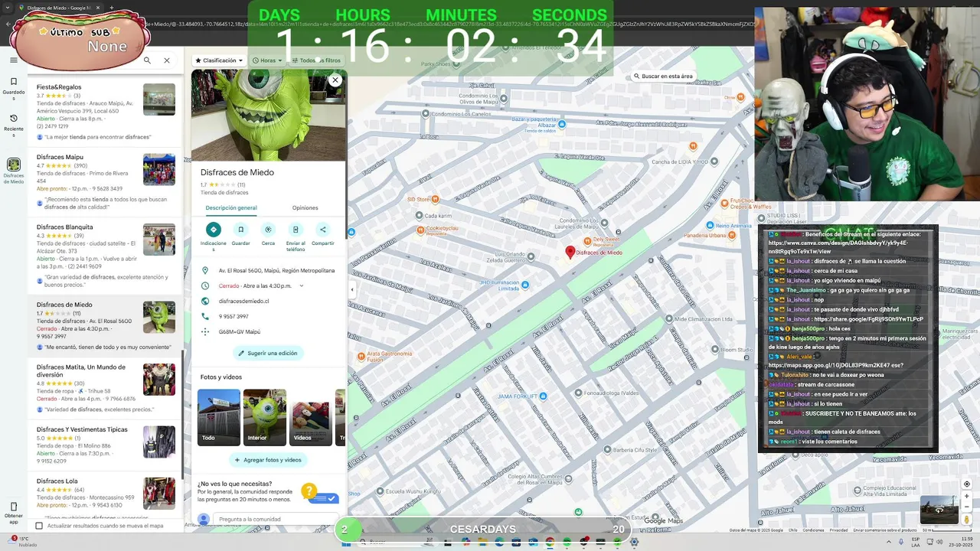Open the Clasificación filter dropdown
This screenshot has width=980, height=551.
(x=219, y=60)
